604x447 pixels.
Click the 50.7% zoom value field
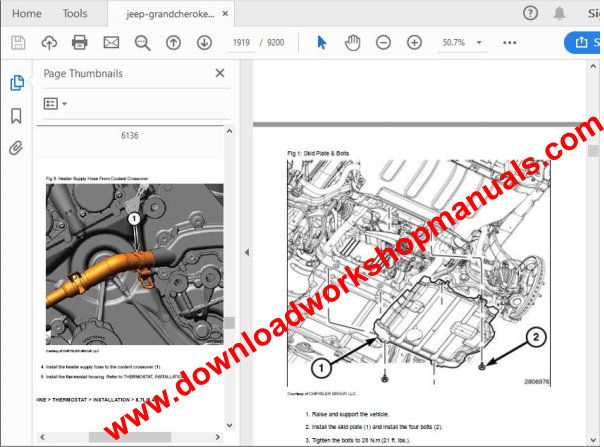coord(454,42)
